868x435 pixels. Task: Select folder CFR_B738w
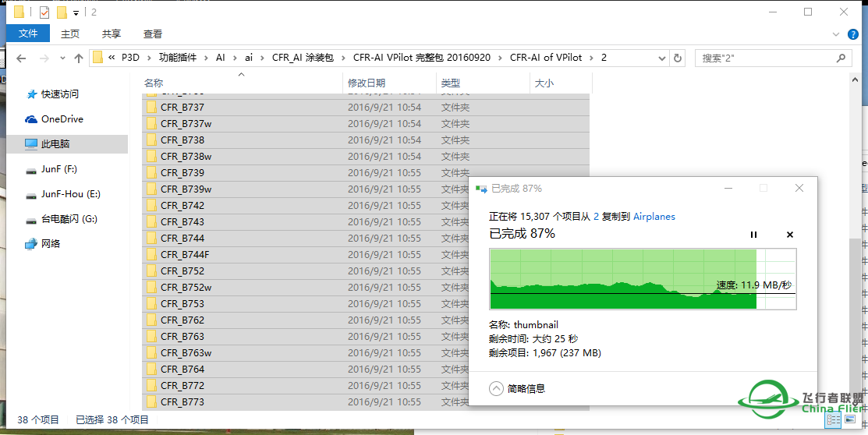click(365, 157)
